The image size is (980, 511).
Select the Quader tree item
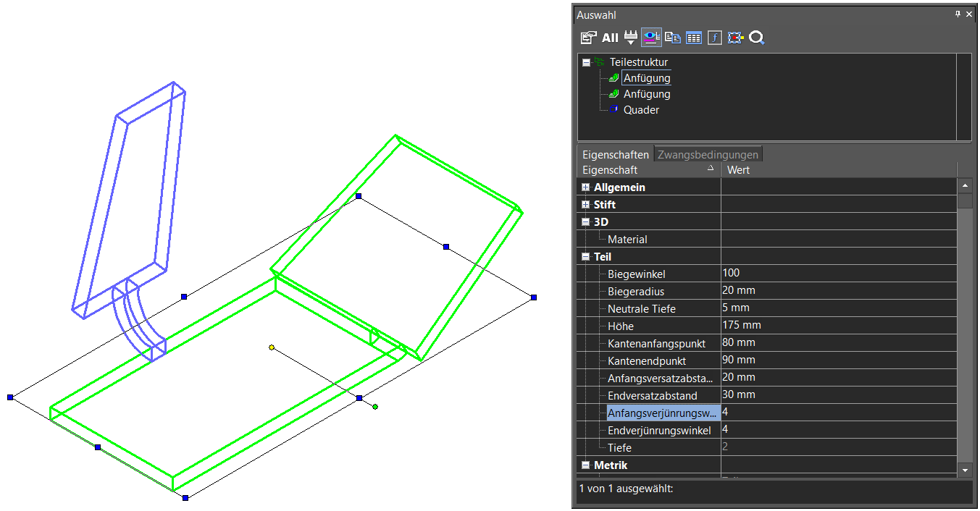[x=641, y=110]
